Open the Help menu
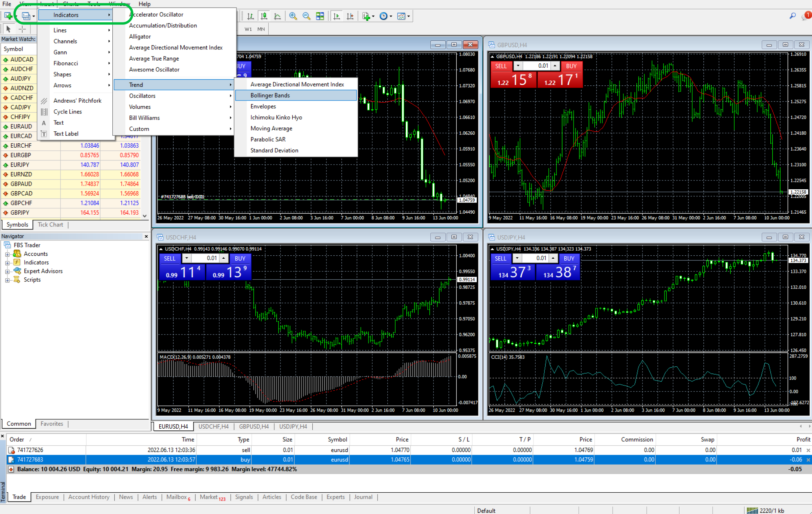The width and height of the screenshot is (812, 514). click(144, 4)
